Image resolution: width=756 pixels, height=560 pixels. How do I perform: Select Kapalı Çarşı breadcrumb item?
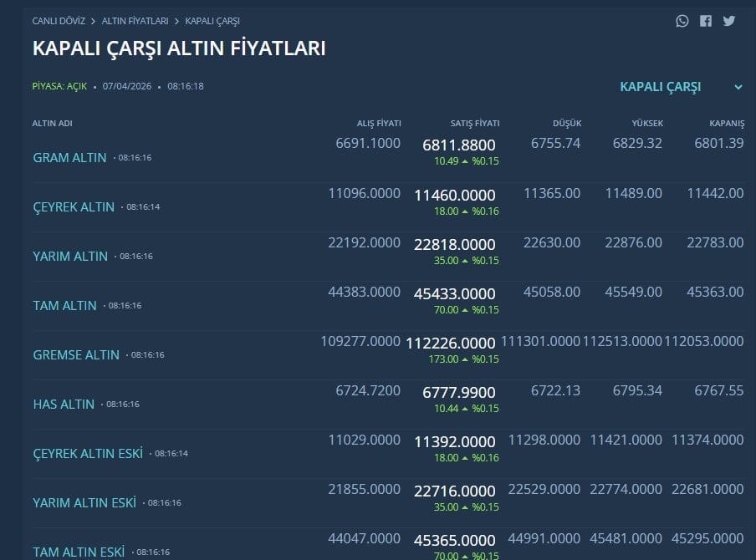pyautogui.click(x=212, y=21)
